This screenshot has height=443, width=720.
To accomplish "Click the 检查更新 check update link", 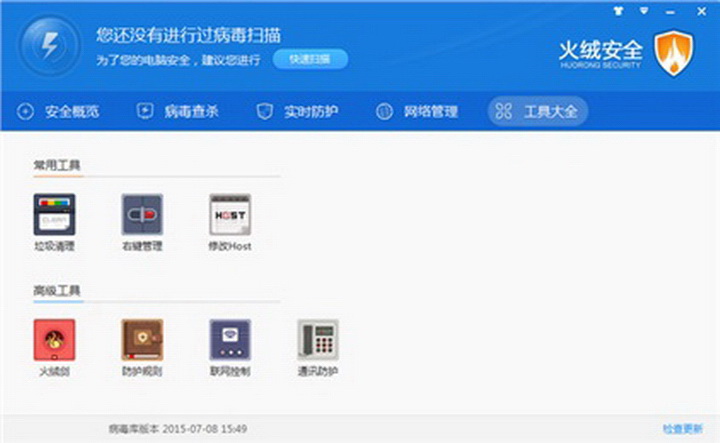I will [682, 428].
